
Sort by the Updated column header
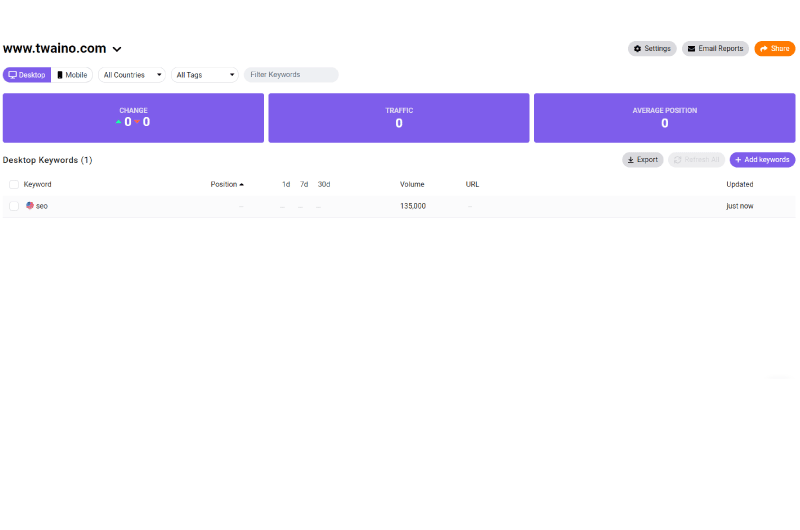coord(739,184)
